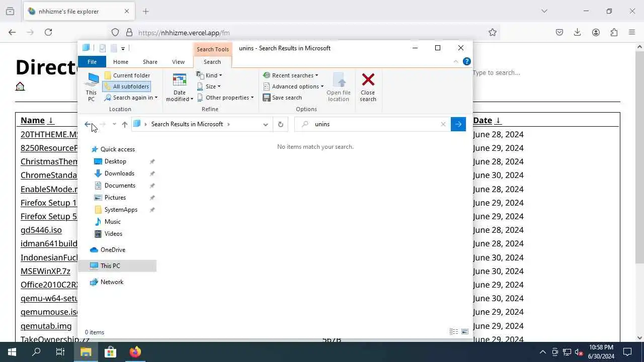Screen dimensions: 644x362
Task: Click home icon on Directory web page
Action: click(20, 86)
